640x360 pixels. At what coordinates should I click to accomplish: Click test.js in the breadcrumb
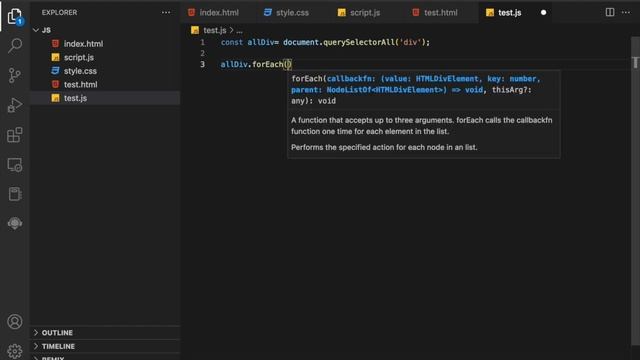click(215, 30)
